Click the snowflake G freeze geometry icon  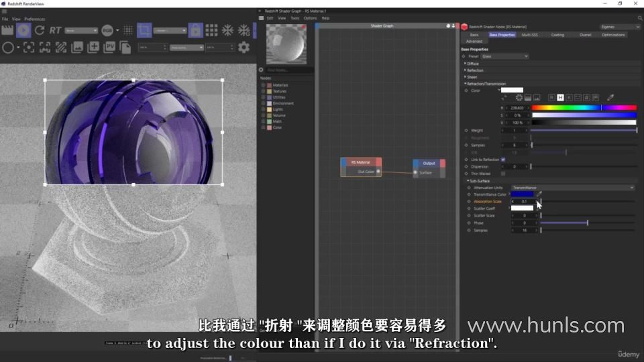244,30
